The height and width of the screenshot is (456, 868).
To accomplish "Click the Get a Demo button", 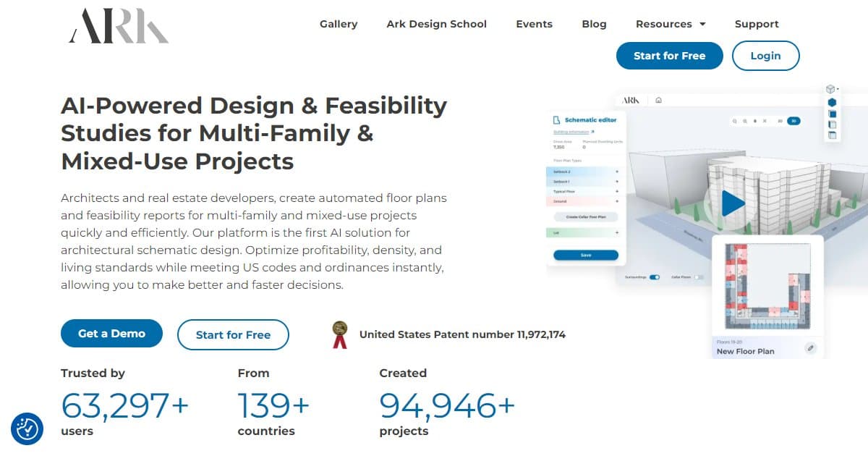I will 111,334.
